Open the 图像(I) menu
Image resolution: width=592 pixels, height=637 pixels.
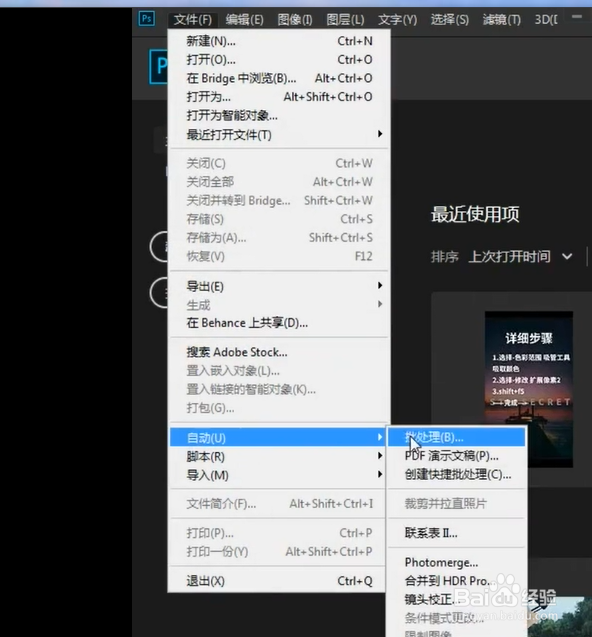[295, 20]
